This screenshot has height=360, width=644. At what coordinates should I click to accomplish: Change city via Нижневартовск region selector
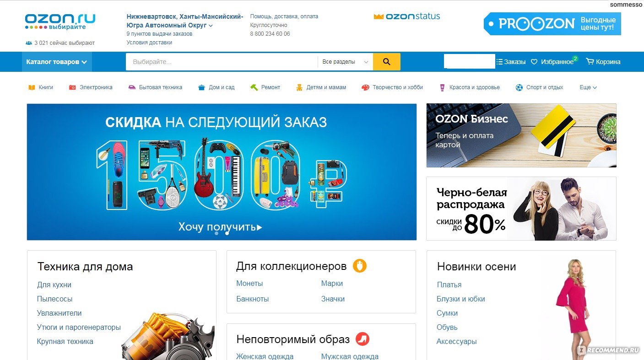pyautogui.click(x=185, y=21)
